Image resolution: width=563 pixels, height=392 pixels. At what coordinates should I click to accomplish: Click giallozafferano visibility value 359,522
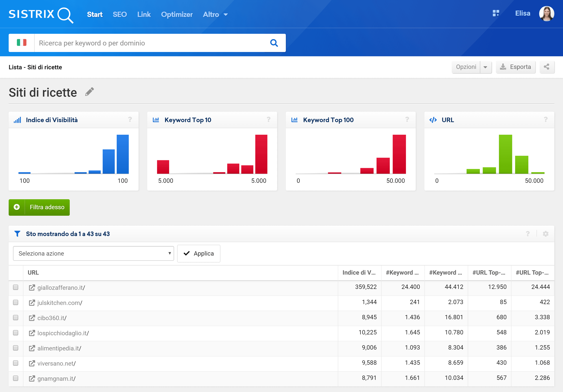point(366,287)
